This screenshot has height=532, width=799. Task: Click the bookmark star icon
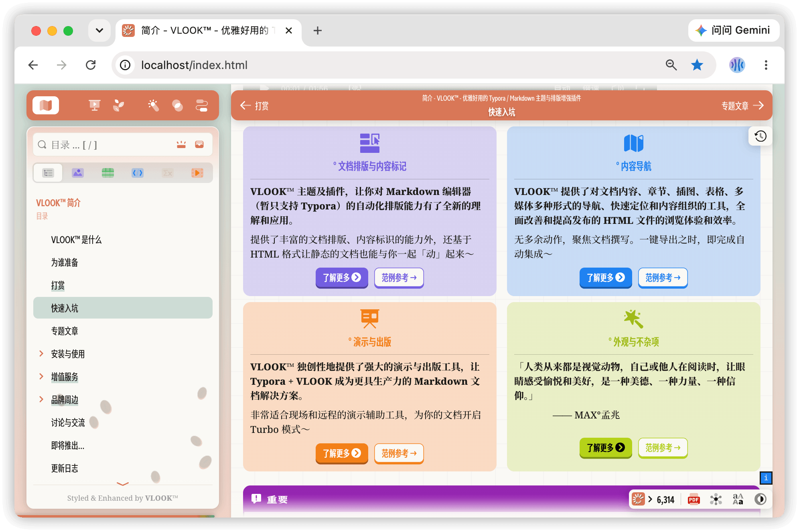tap(697, 65)
